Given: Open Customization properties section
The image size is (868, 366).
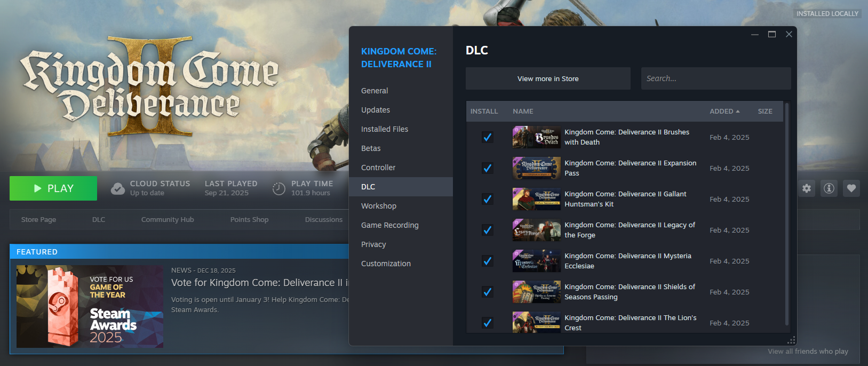Looking at the screenshot, I should click(401, 264).
